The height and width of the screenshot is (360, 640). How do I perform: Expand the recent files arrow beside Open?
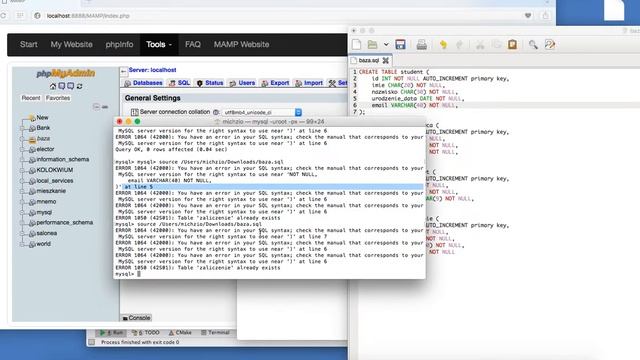coord(386,44)
